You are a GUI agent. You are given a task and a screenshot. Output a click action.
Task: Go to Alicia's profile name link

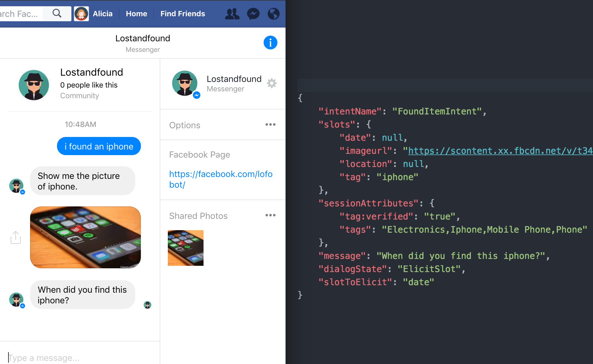(103, 14)
